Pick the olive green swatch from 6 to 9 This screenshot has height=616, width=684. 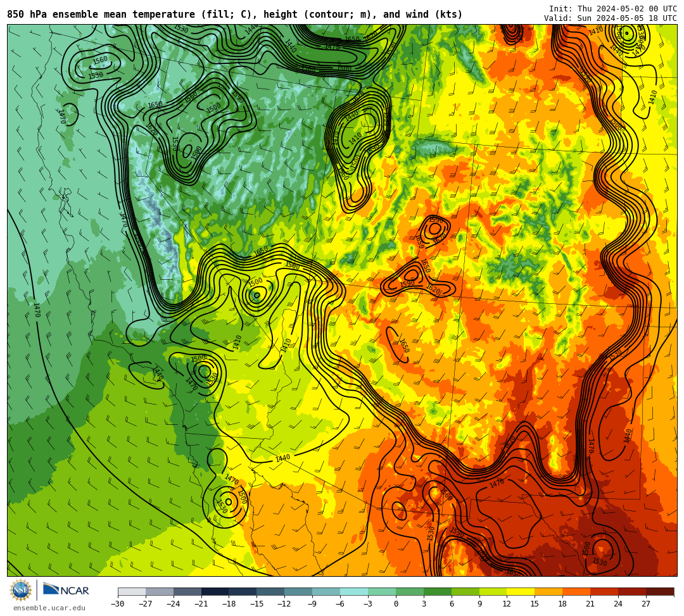(465, 591)
